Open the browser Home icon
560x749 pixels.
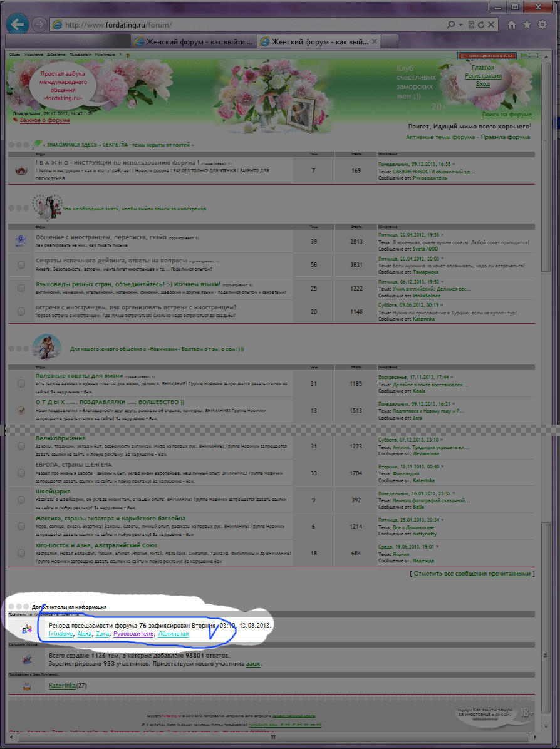click(511, 24)
